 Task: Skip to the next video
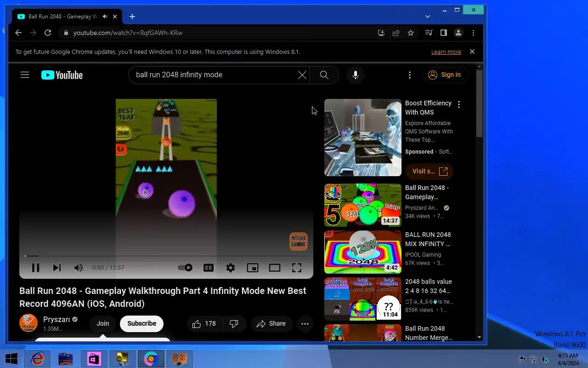[57, 268]
